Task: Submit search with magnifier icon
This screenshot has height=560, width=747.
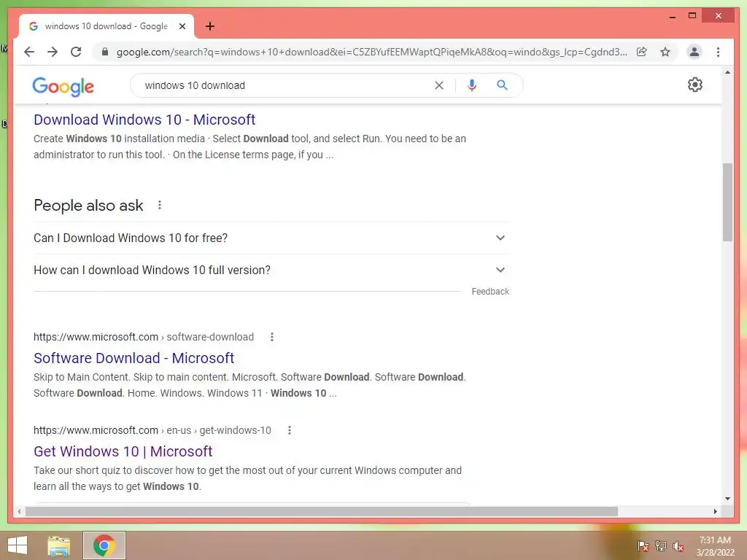Action: pos(502,85)
